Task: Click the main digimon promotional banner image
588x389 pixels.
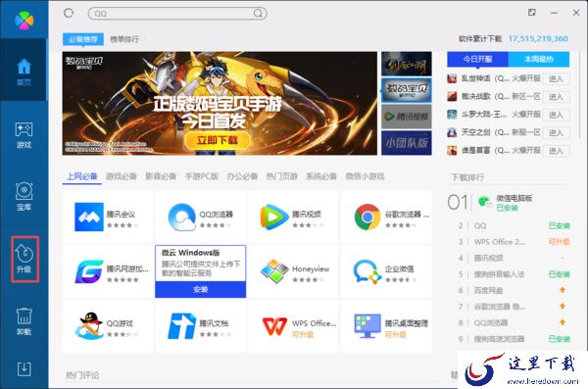Action: 220,103
